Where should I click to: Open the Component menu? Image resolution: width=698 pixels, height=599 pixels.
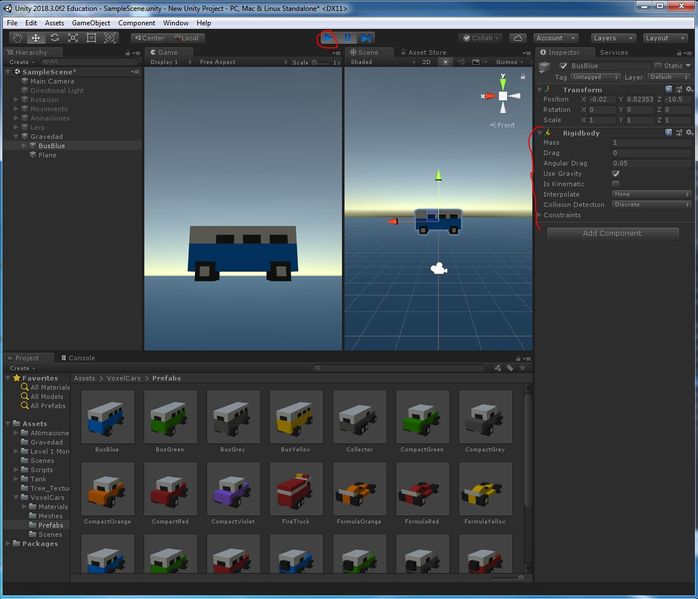coord(136,23)
